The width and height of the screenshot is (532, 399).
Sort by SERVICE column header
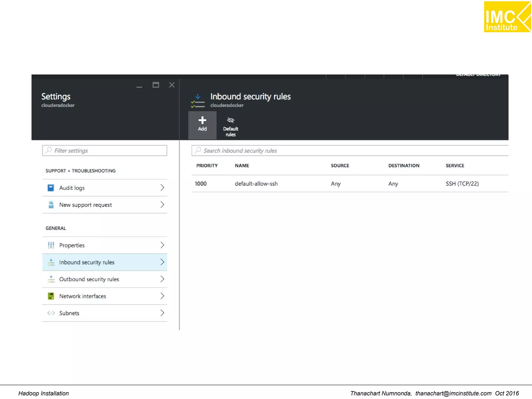(455, 165)
